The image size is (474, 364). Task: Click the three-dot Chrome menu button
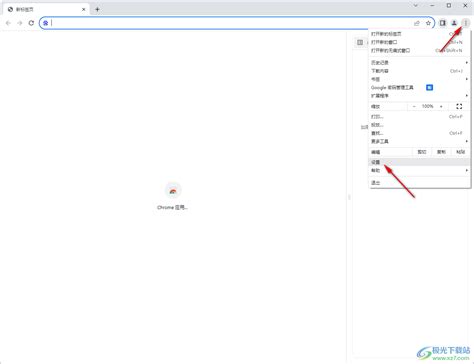pos(466,23)
